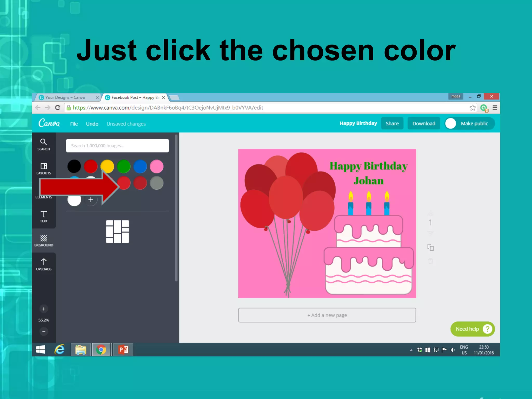Switch to PowerPoint in taskbar
The width and height of the screenshot is (532, 399).
point(123,350)
